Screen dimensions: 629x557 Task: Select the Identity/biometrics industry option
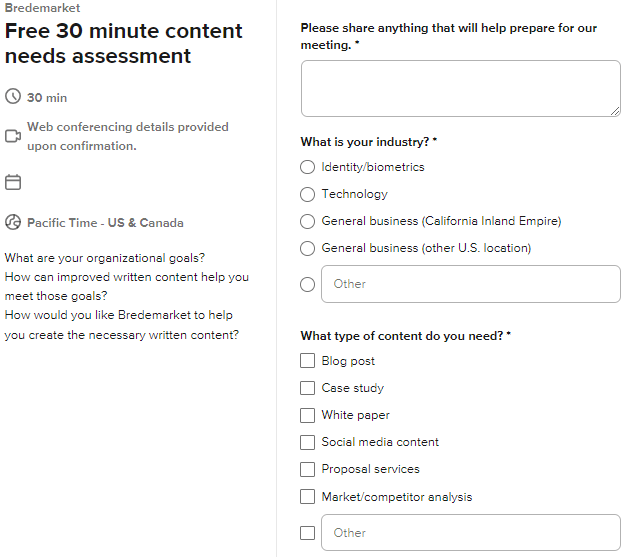[x=308, y=167]
